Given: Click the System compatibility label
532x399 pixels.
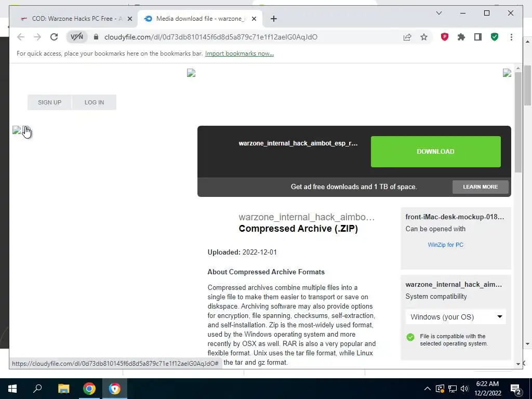Looking at the screenshot, I should (436, 297).
